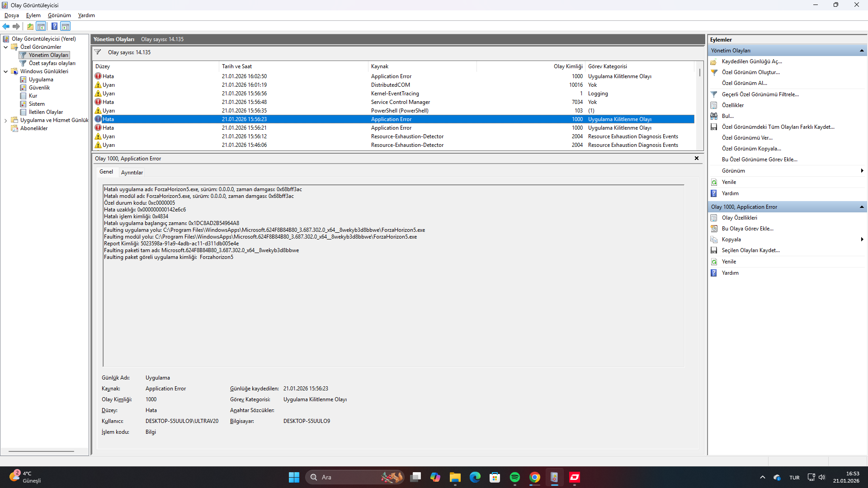Viewport: 868px width, 488px height.
Task: Click the Yardım icon under Yönetim Olayları
Action: pyautogui.click(x=714, y=193)
